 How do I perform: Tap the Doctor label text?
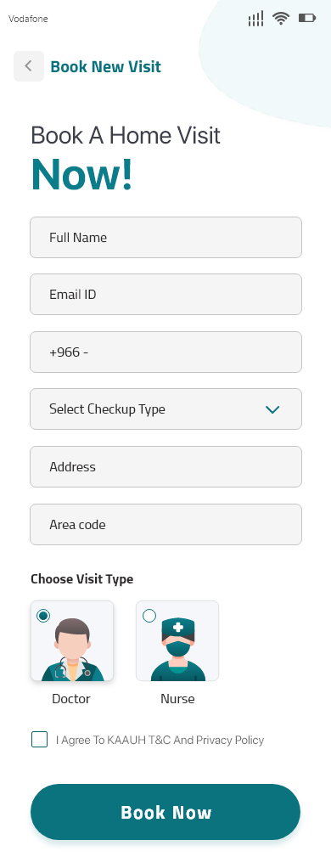[x=70, y=699]
